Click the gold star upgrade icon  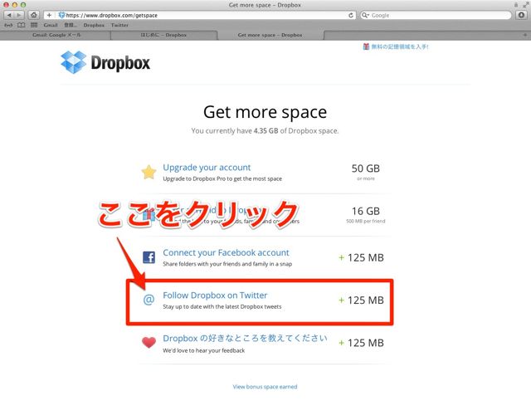(149, 172)
